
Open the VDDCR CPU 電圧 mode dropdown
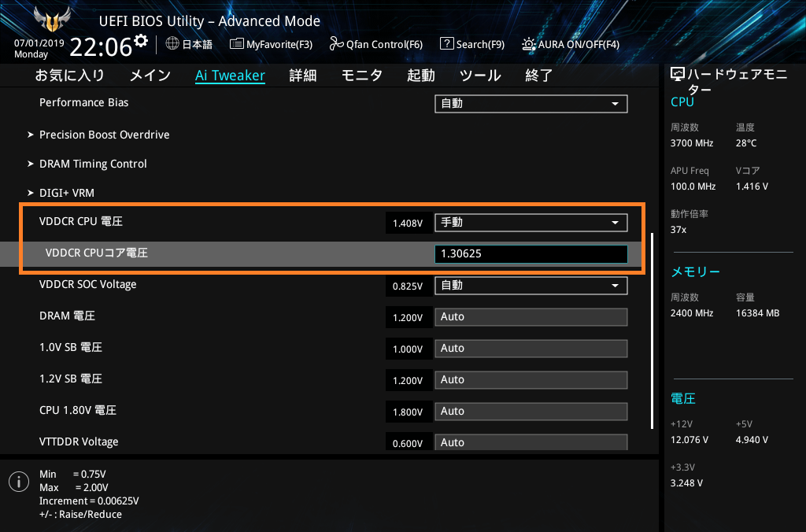[531, 223]
